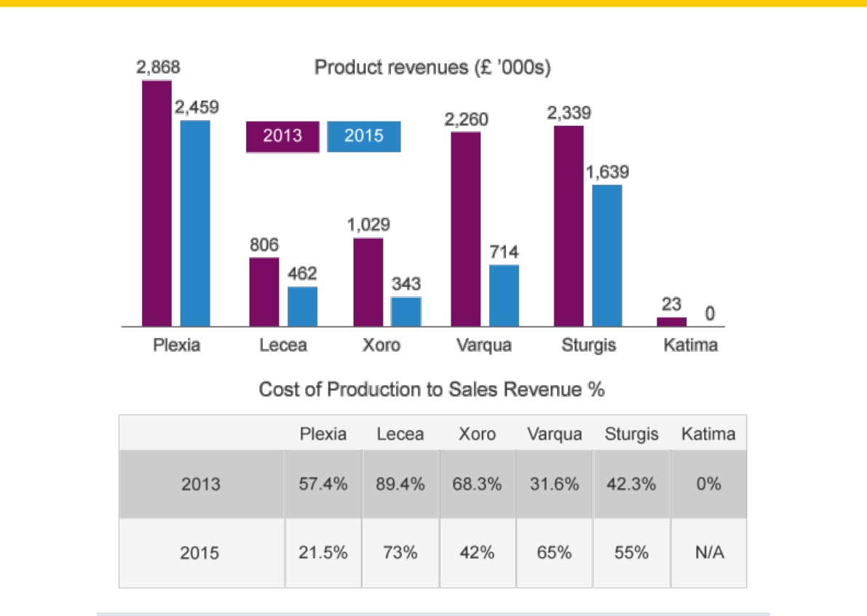Click the Katima column header in the table

[x=708, y=434]
